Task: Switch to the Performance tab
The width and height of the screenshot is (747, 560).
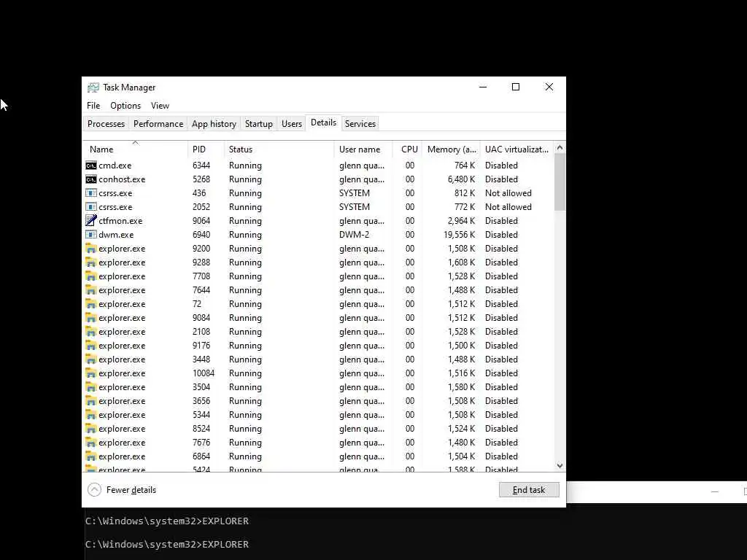Action: [158, 124]
